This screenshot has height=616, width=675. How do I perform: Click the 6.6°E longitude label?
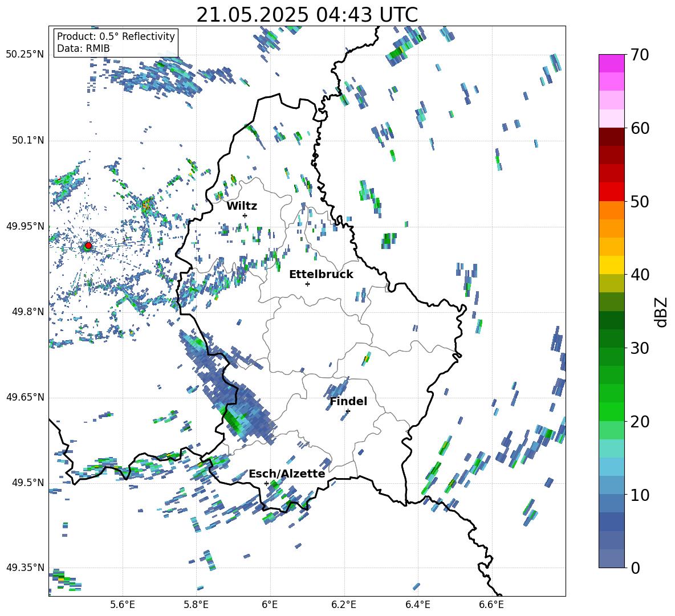[491, 605]
